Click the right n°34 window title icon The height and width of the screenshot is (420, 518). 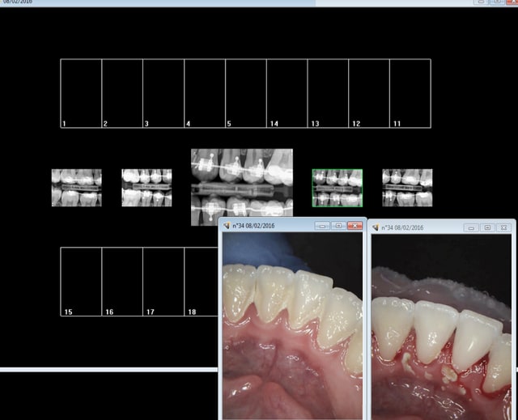coord(376,227)
